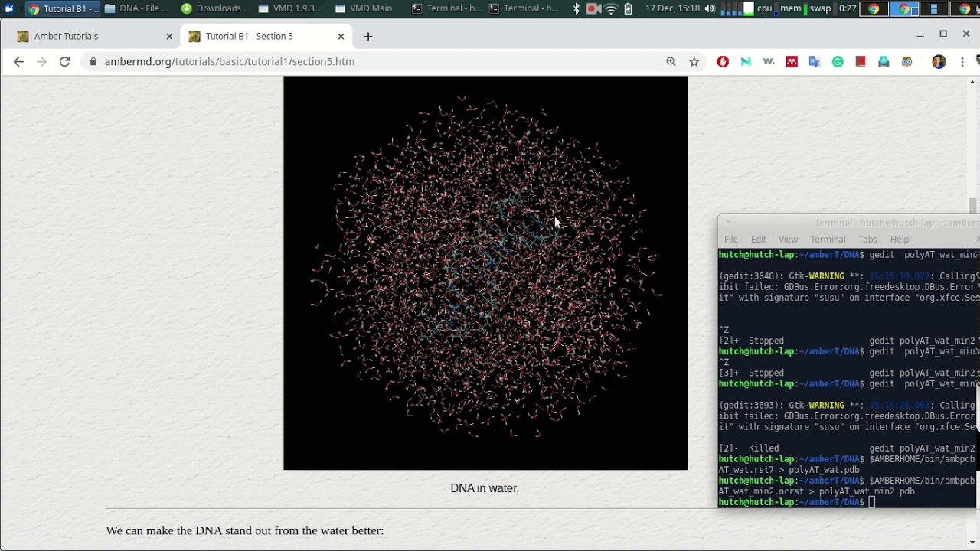This screenshot has height=551, width=980.
Task: Open the red stop-hand adblock extension
Action: 723,61
